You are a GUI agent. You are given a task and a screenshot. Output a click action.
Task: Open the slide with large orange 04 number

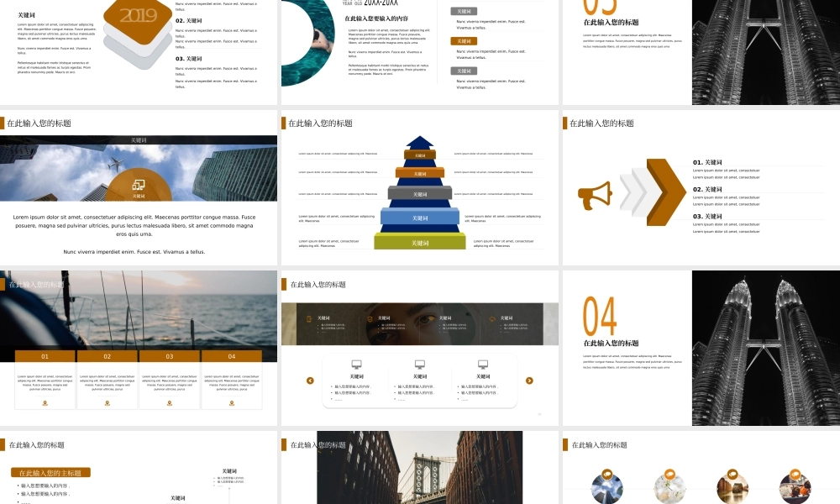(701, 348)
